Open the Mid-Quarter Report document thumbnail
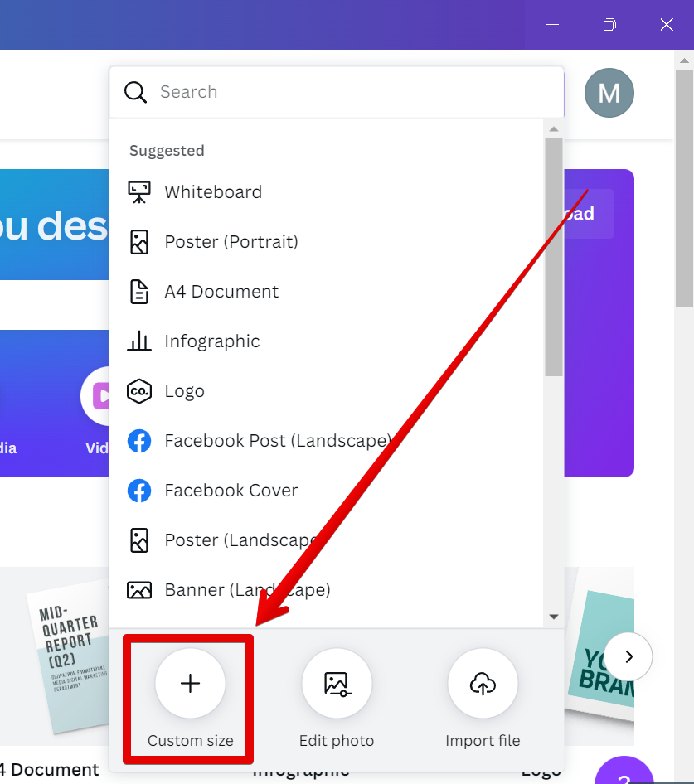Viewport: 694px width, 784px height. 69,656
